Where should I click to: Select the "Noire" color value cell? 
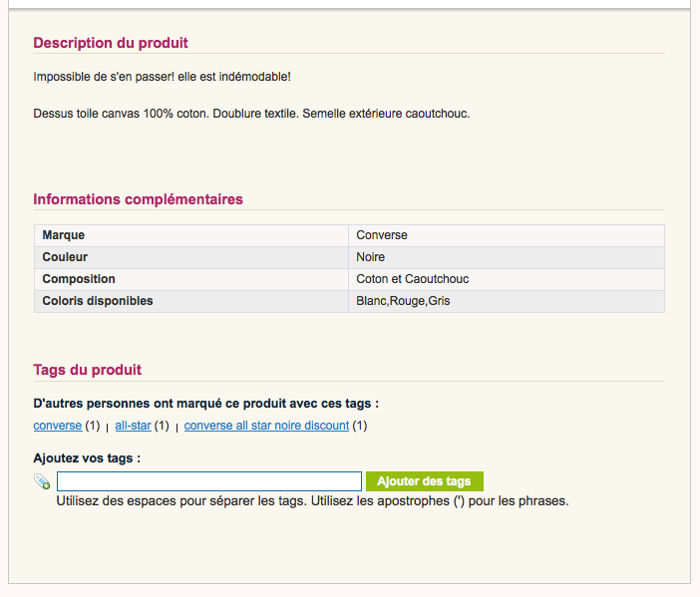click(x=371, y=257)
